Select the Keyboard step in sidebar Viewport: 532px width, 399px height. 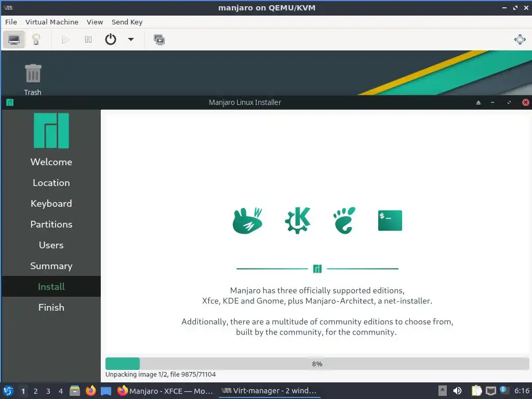51,204
